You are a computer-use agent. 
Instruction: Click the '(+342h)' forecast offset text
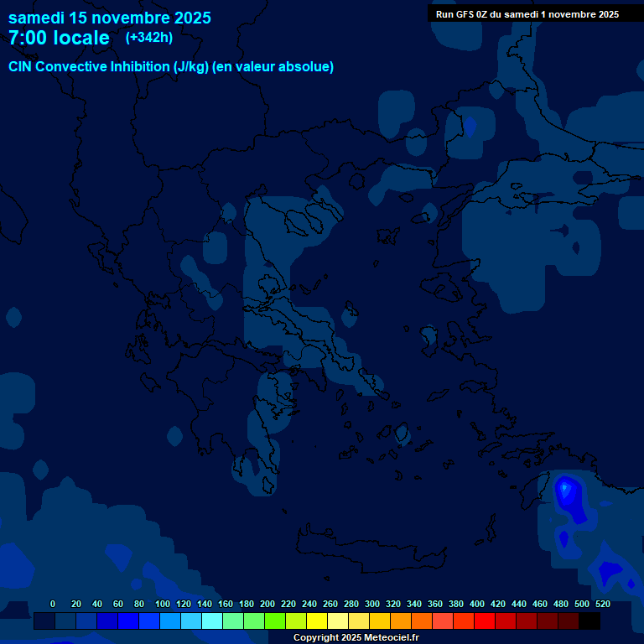coord(149,38)
